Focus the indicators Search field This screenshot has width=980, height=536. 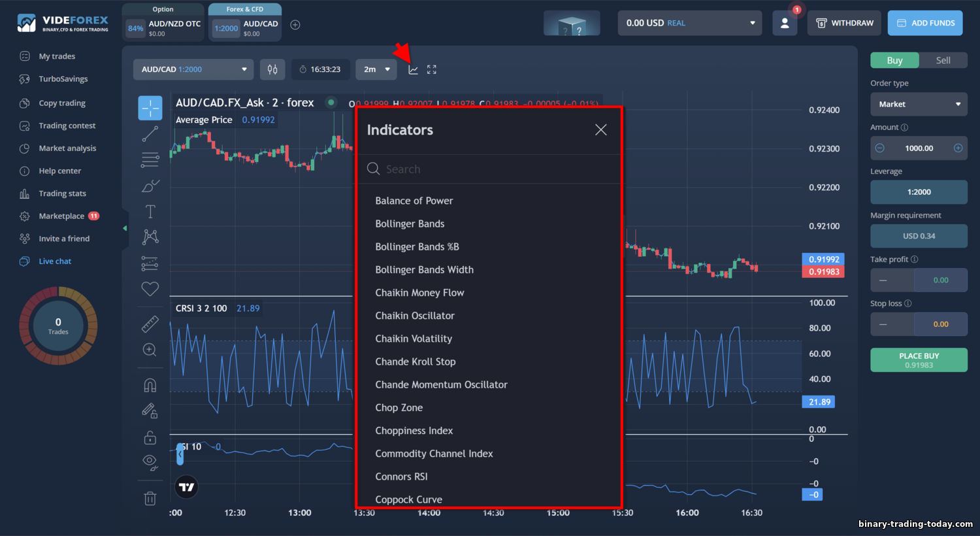(x=489, y=169)
